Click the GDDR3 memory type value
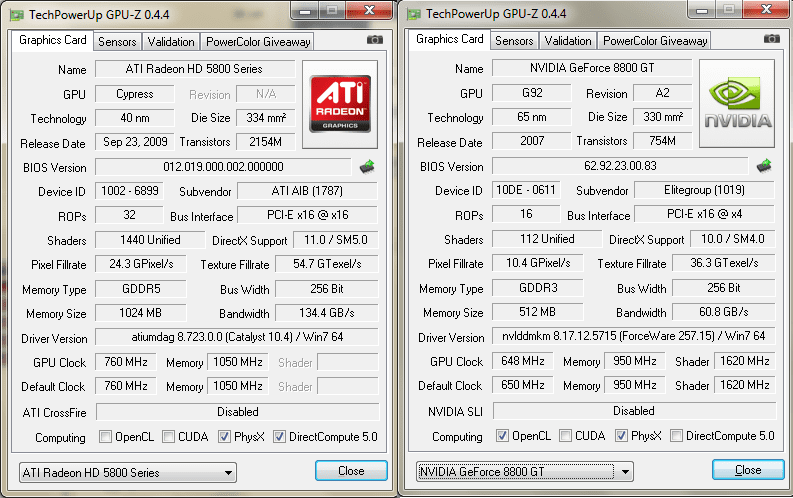Screen dimensions: 793x498 coord(538,288)
